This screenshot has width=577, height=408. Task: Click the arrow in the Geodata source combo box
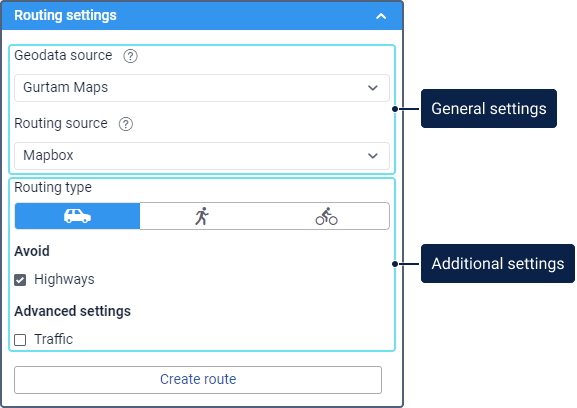[x=373, y=88]
